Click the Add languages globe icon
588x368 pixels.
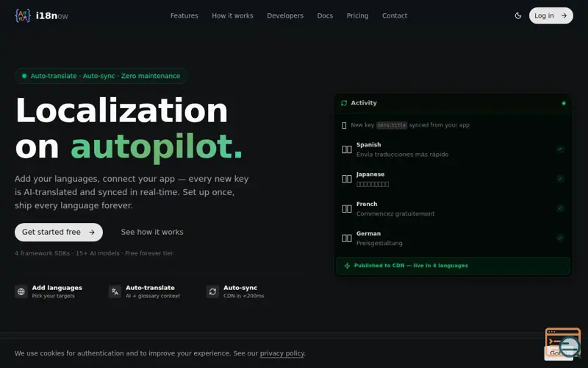pos(21,291)
